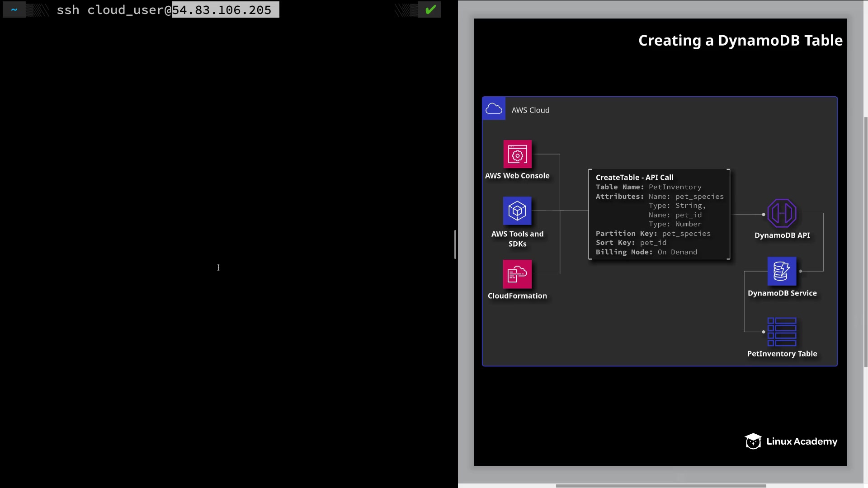Click the Linux Academy owl logo
Image resolution: width=868 pixels, height=488 pixels.
coord(753,441)
